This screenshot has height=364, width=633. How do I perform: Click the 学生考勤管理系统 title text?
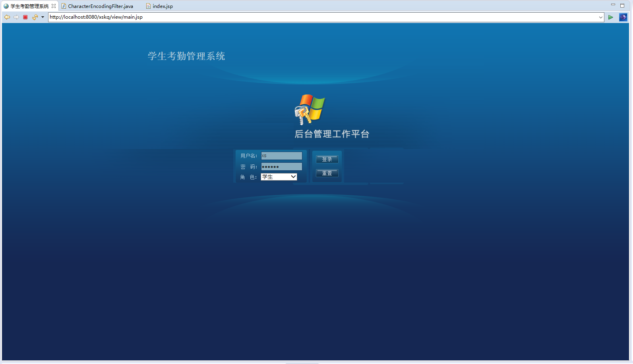(186, 56)
